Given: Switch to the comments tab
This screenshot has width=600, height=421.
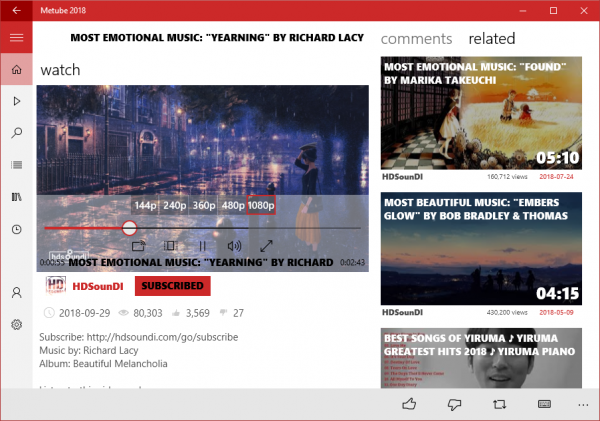Looking at the screenshot, I should coord(416,39).
